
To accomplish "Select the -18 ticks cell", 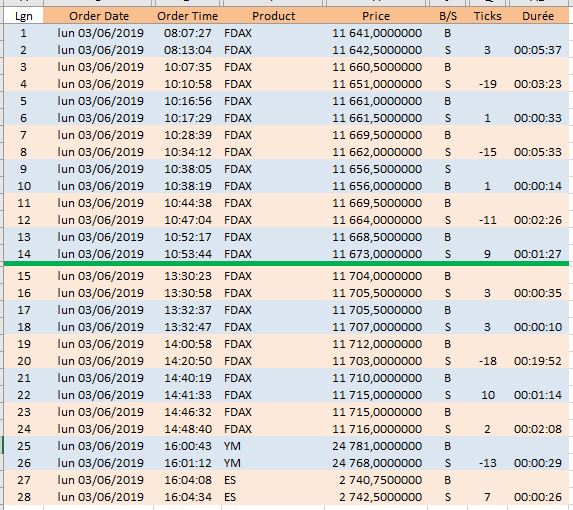I will click(x=487, y=361).
